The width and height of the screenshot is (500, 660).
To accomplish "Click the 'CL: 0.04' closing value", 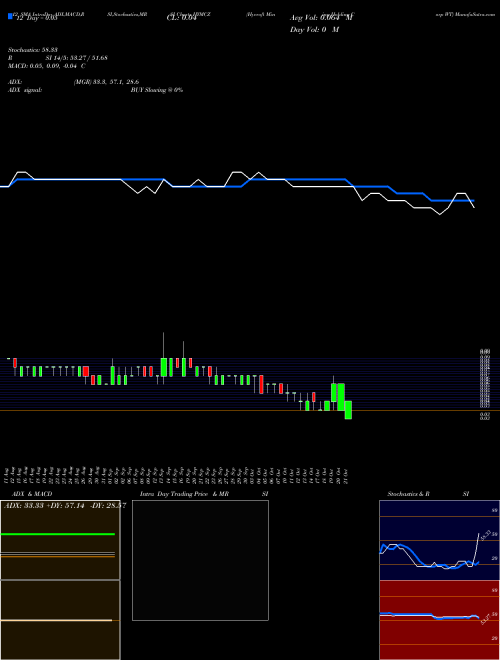I will click(x=181, y=18).
